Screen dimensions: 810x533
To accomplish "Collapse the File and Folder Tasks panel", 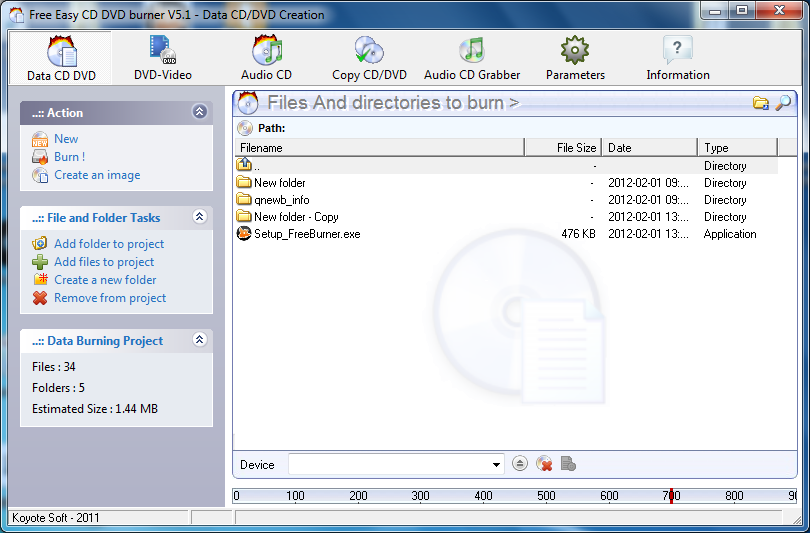I will click(x=199, y=216).
